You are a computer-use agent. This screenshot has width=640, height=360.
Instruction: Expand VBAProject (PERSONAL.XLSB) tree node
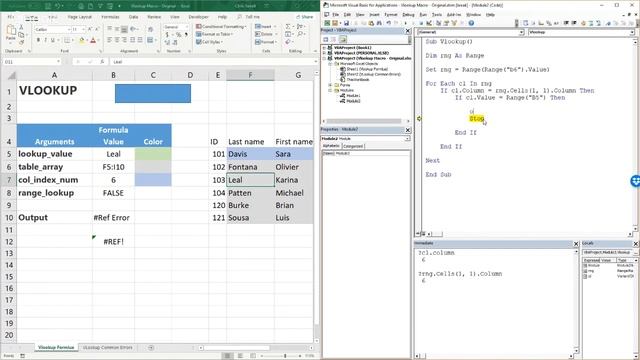(324, 53)
